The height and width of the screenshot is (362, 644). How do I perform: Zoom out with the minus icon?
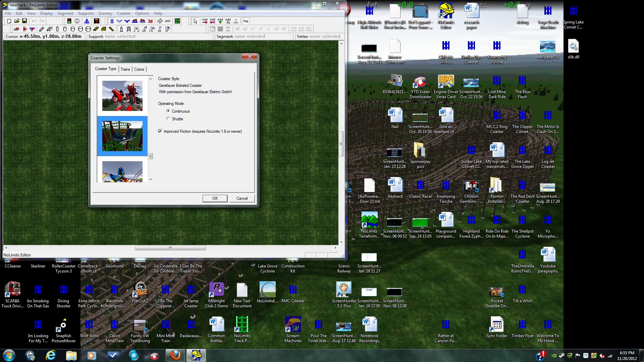point(168,21)
